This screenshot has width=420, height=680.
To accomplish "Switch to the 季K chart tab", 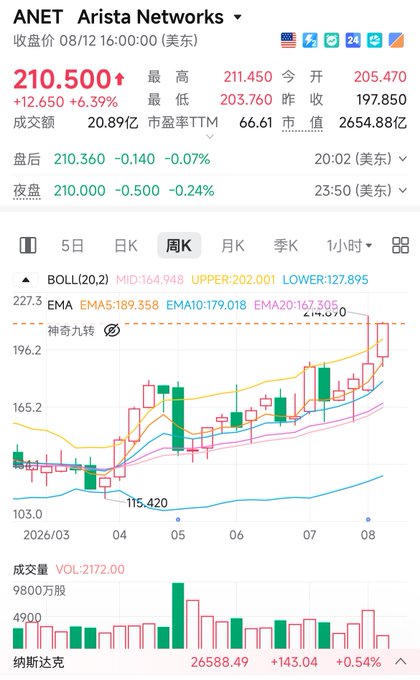I will [x=286, y=246].
